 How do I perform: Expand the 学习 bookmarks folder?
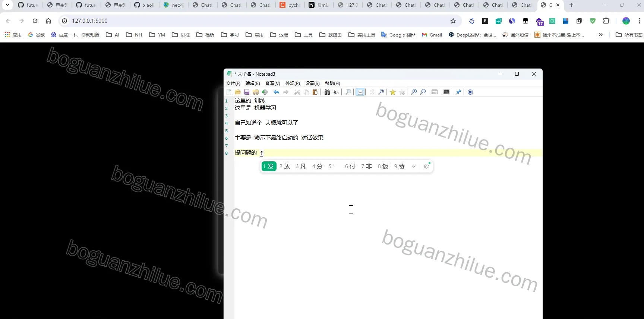(230, 35)
